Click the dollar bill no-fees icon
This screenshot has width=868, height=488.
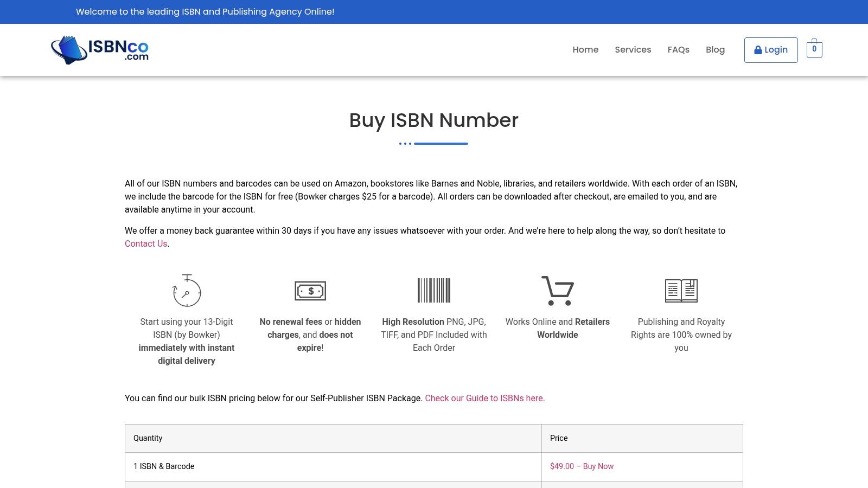pyautogui.click(x=310, y=291)
